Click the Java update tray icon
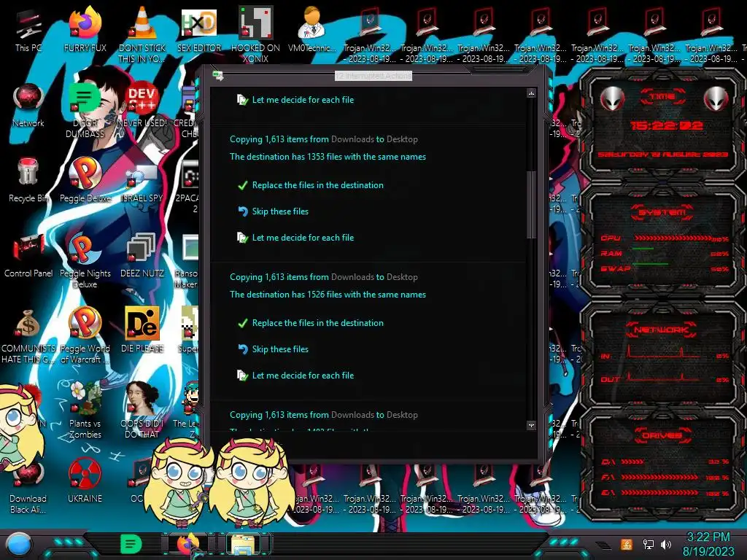747x560 pixels. 627,544
